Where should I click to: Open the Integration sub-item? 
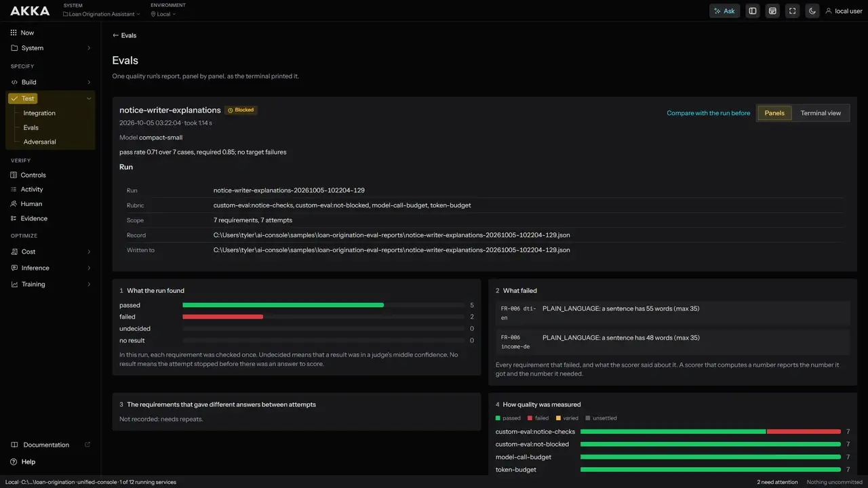tap(39, 113)
